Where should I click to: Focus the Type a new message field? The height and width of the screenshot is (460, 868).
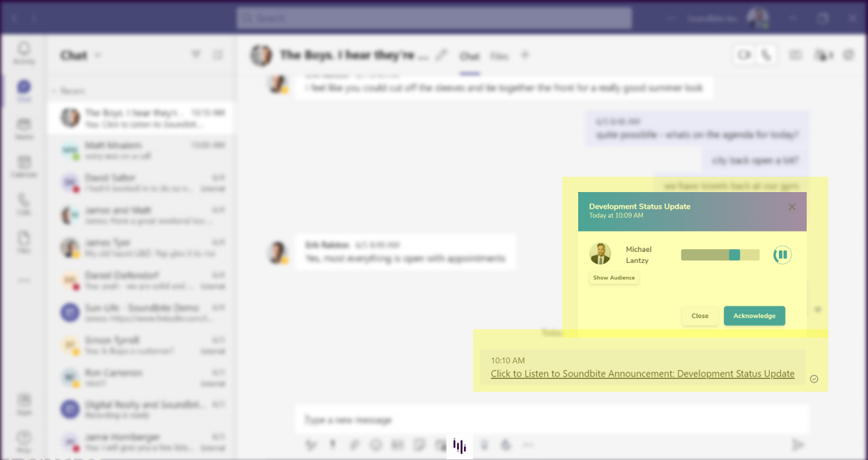tap(552, 420)
